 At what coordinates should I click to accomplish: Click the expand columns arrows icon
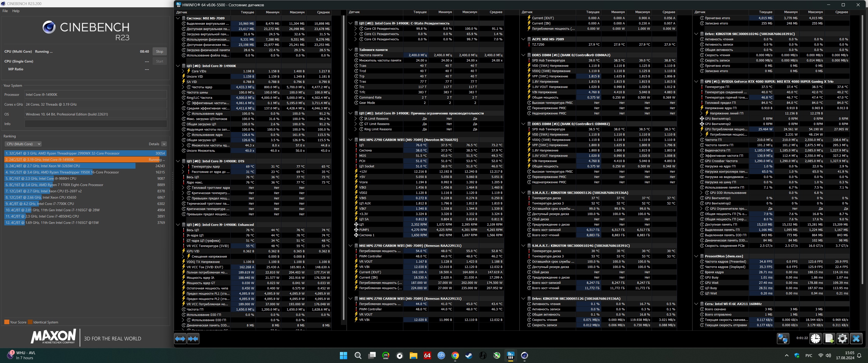coord(180,338)
